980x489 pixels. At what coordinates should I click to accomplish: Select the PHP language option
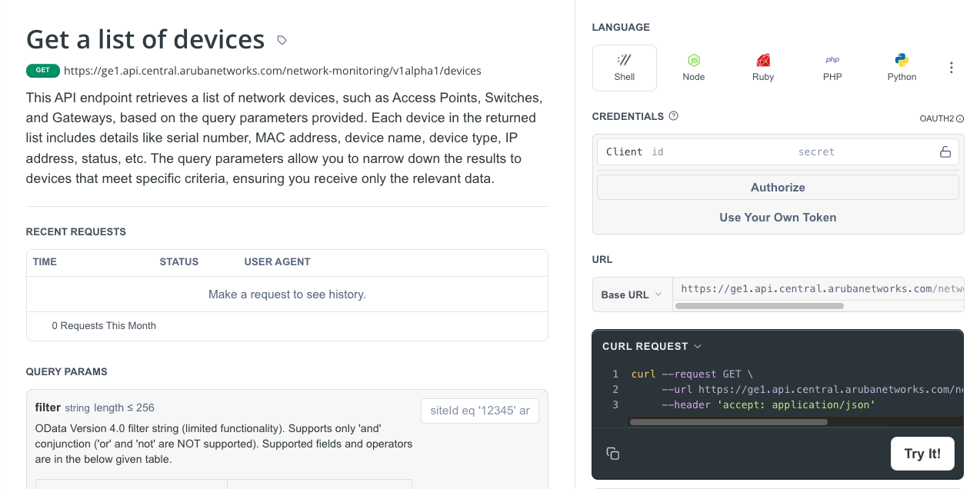point(832,68)
